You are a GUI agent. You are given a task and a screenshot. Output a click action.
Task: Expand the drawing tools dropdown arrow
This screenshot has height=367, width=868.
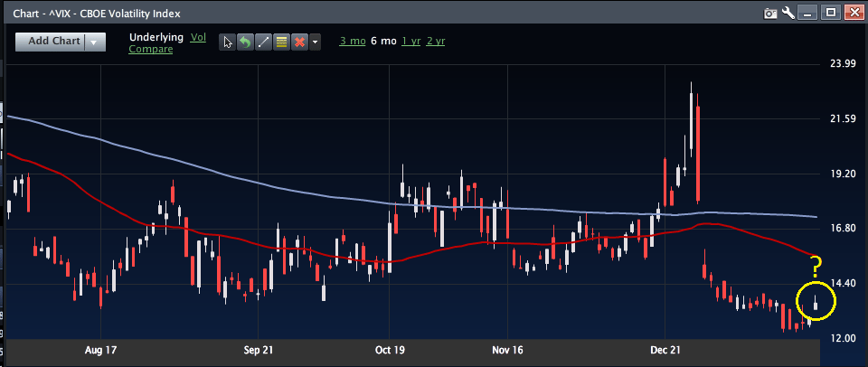[x=315, y=42]
